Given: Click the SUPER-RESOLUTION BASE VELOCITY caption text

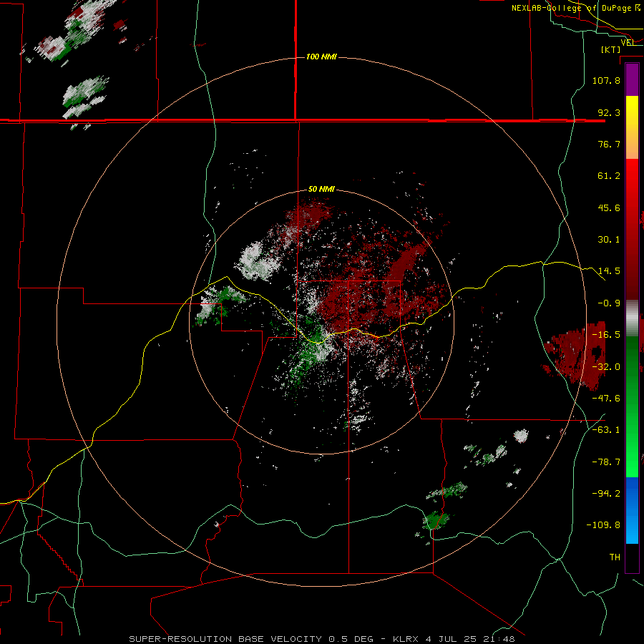Looking at the screenshot, I should coord(225,639).
